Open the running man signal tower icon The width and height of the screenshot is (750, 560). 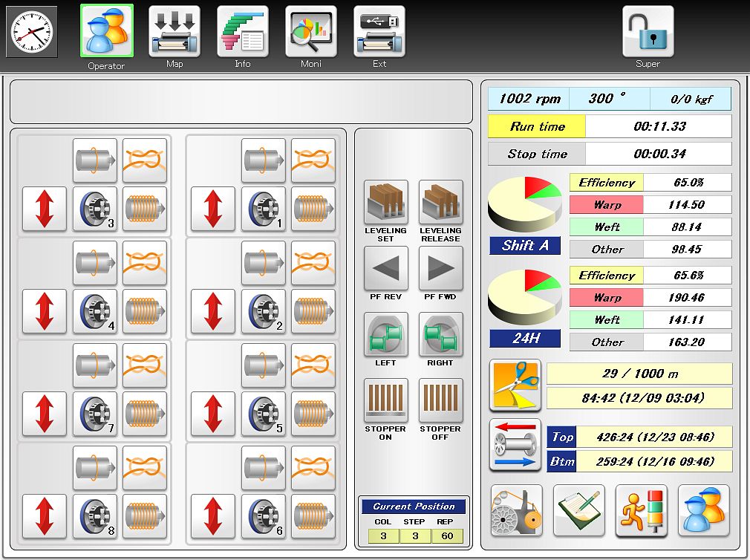coord(642,510)
